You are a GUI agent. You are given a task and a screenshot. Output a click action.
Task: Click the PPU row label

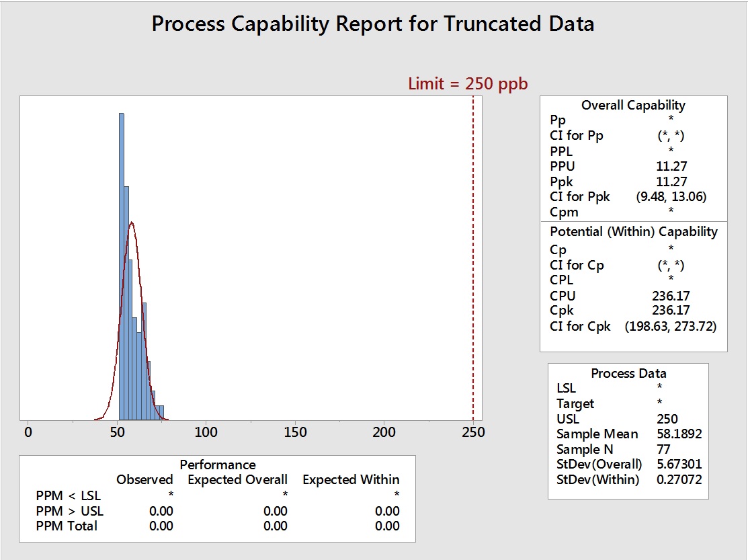563,166
